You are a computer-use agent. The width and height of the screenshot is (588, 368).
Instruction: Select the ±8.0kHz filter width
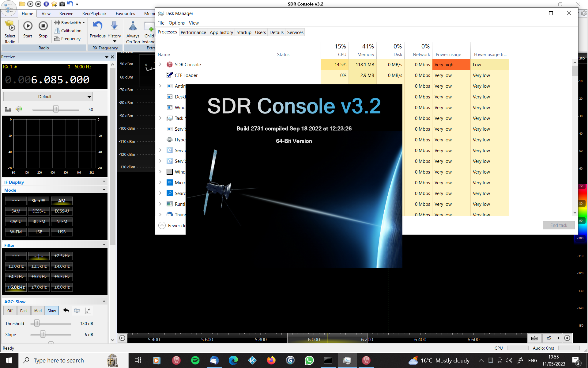62,287
